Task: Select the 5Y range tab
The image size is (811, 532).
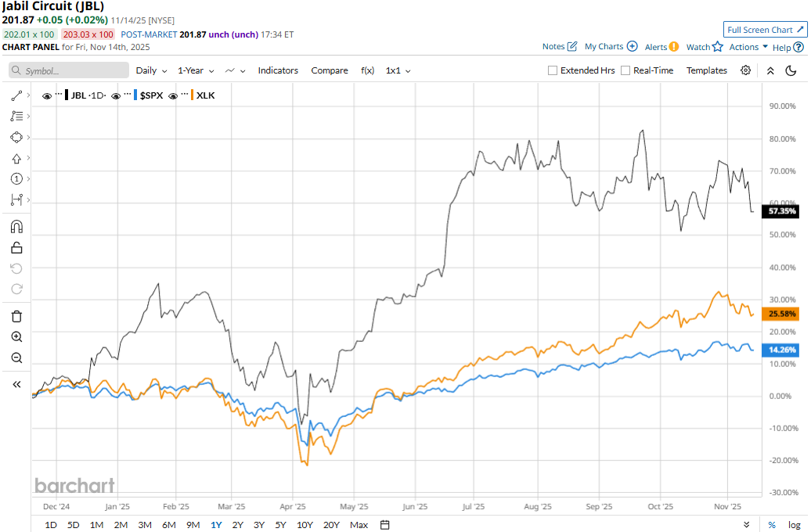Action: coord(280,525)
